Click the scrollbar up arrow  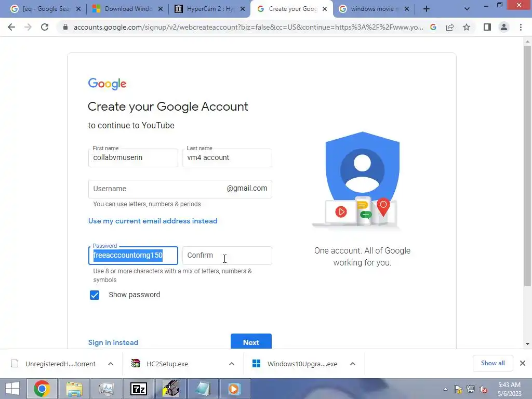[527, 42]
